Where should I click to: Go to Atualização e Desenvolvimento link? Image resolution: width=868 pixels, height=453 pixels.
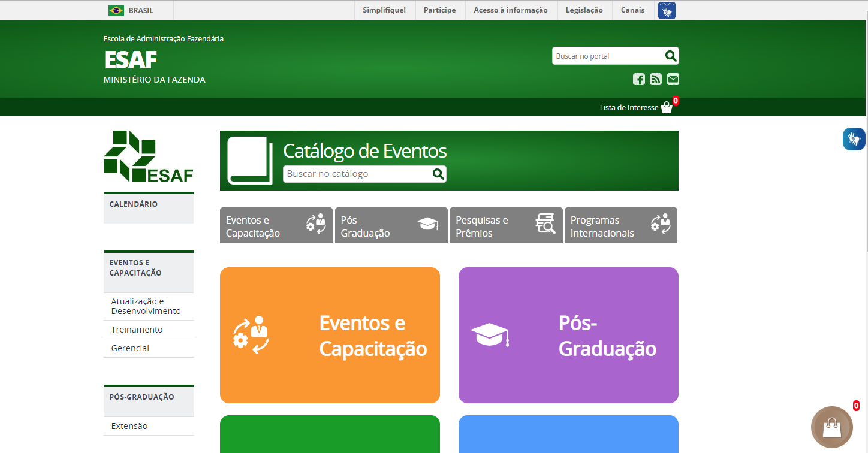pyautogui.click(x=146, y=306)
